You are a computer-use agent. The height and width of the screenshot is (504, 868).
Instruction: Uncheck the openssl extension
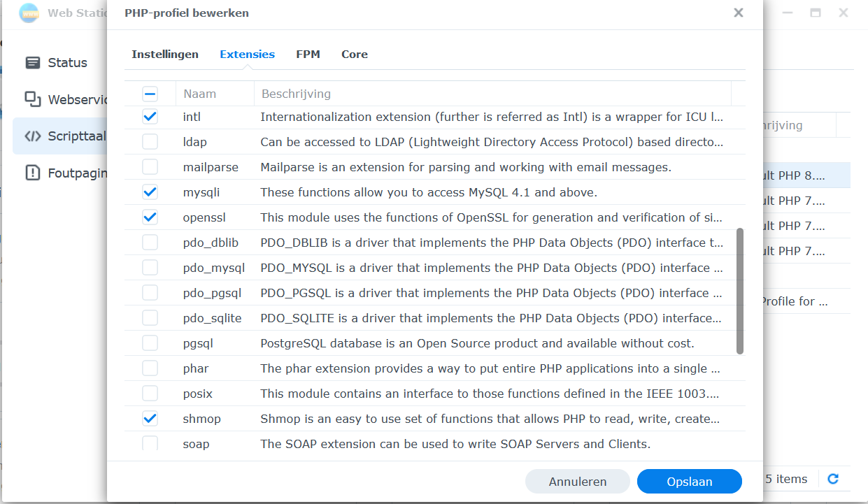tap(150, 217)
